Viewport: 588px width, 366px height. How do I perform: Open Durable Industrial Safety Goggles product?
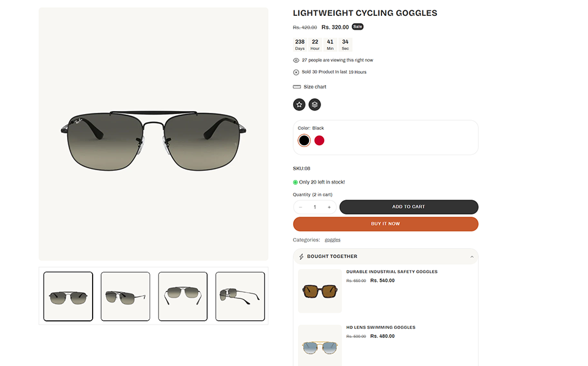click(x=392, y=271)
